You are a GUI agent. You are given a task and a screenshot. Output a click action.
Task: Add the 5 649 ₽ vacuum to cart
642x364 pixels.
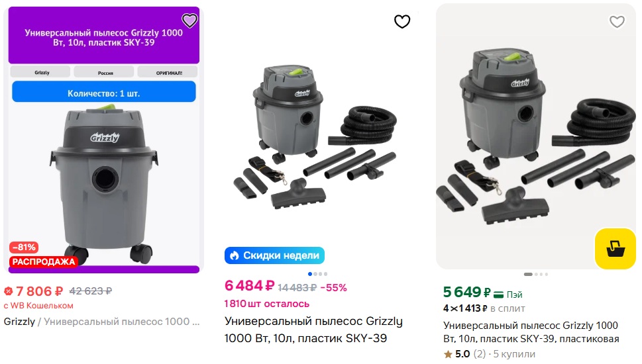click(x=615, y=249)
